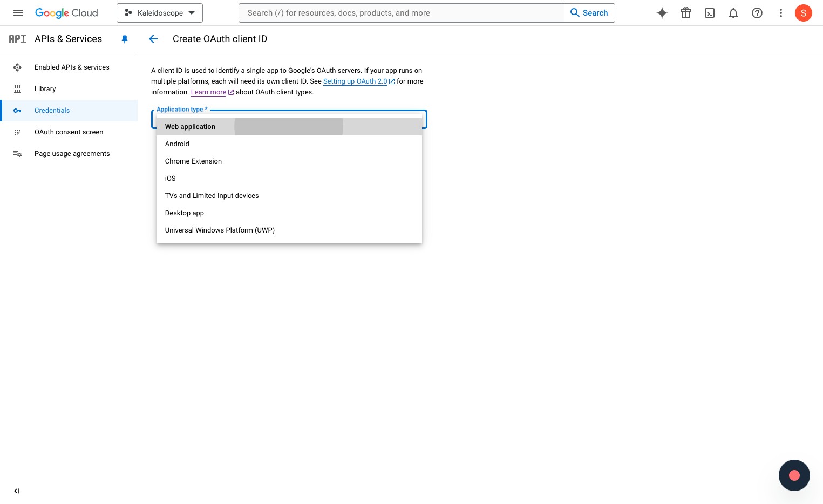Image resolution: width=823 pixels, height=504 pixels.
Task: Go back using the left arrow
Action: click(153, 39)
